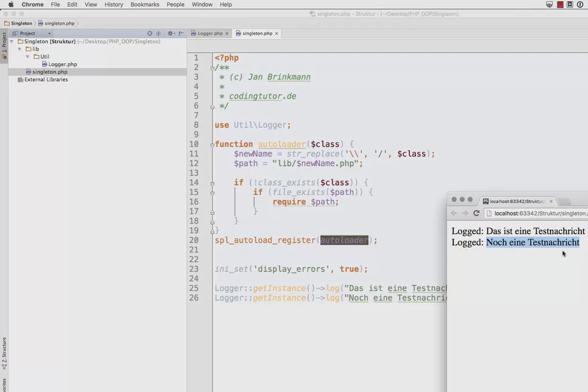This screenshot has width=588, height=392.
Task: Reload the page in Chrome window
Action: [x=476, y=213]
